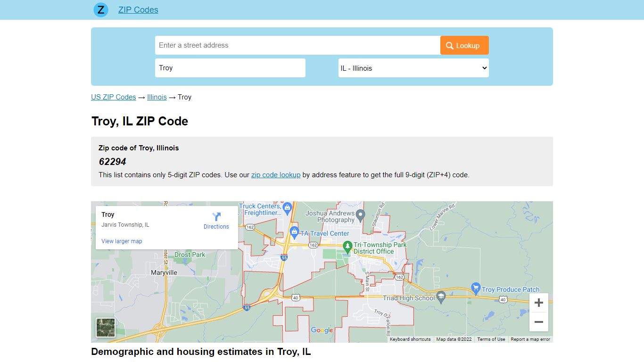Click Map data ©2022 text
This screenshot has height=362, width=644.
(x=454, y=339)
